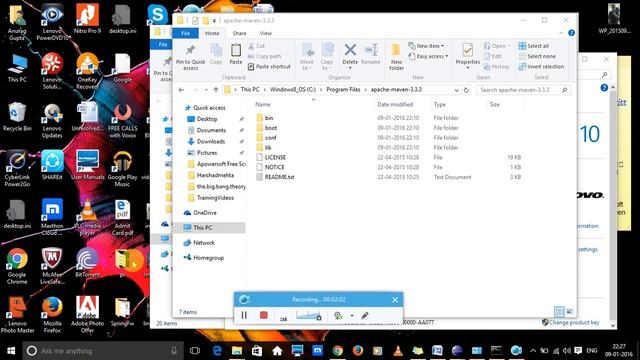Expand address bar history dropdown

(x=456, y=90)
